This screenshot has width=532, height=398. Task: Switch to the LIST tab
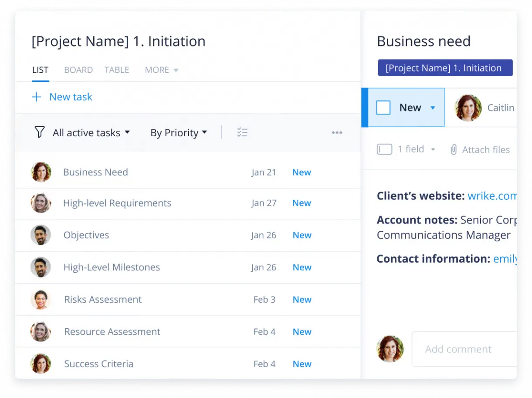pyautogui.click(x=40, y=70)
